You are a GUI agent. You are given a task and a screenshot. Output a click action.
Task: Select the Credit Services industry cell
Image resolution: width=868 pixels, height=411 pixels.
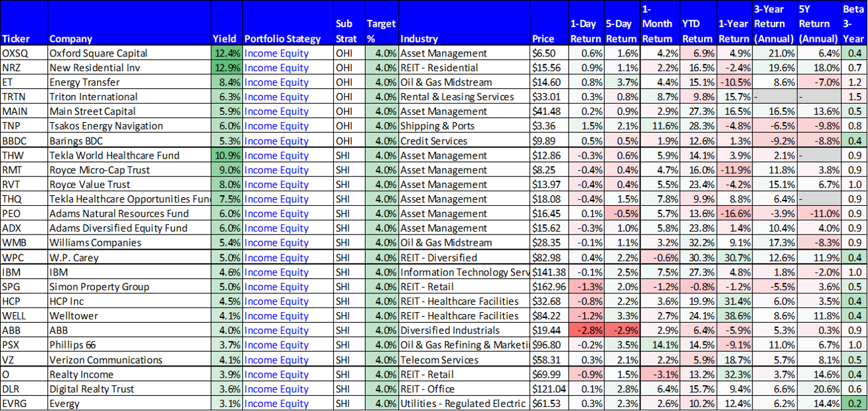464,141
